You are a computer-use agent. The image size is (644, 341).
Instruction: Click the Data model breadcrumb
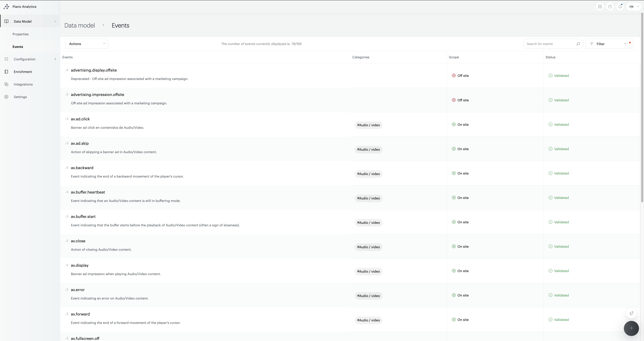coord(79,25)
